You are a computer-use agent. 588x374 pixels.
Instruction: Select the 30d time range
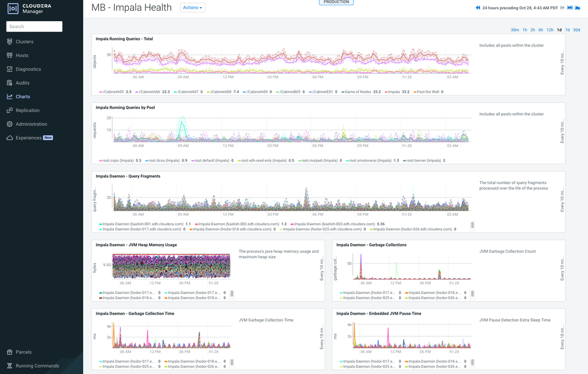(576, 30)
